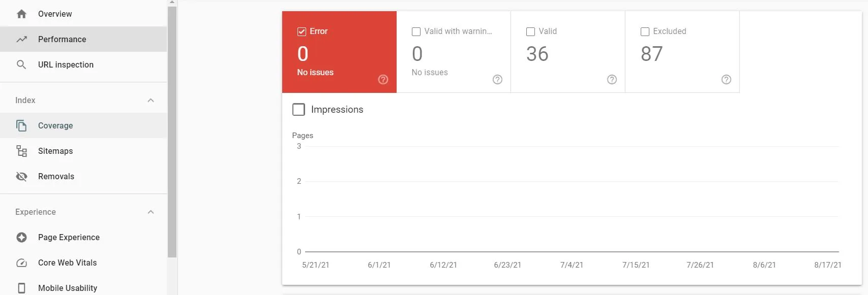
Task: Open help icon on Error card
Action: 383,79
